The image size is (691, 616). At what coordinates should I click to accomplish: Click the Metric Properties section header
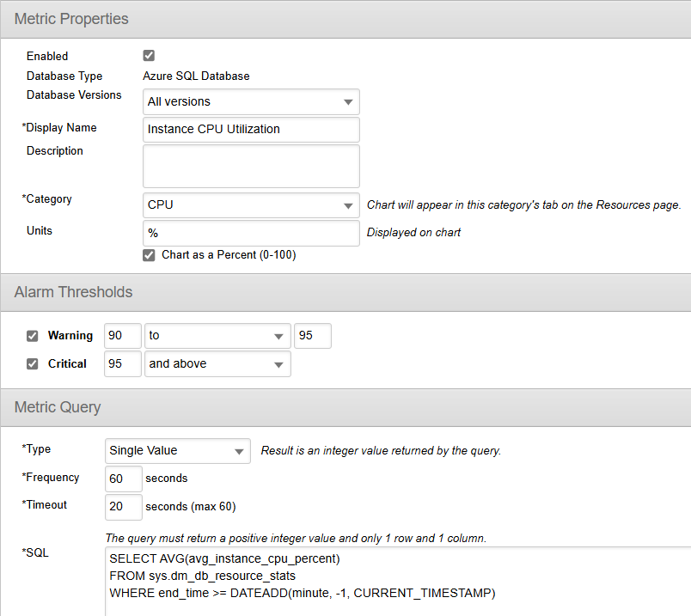tap(71, 19)
